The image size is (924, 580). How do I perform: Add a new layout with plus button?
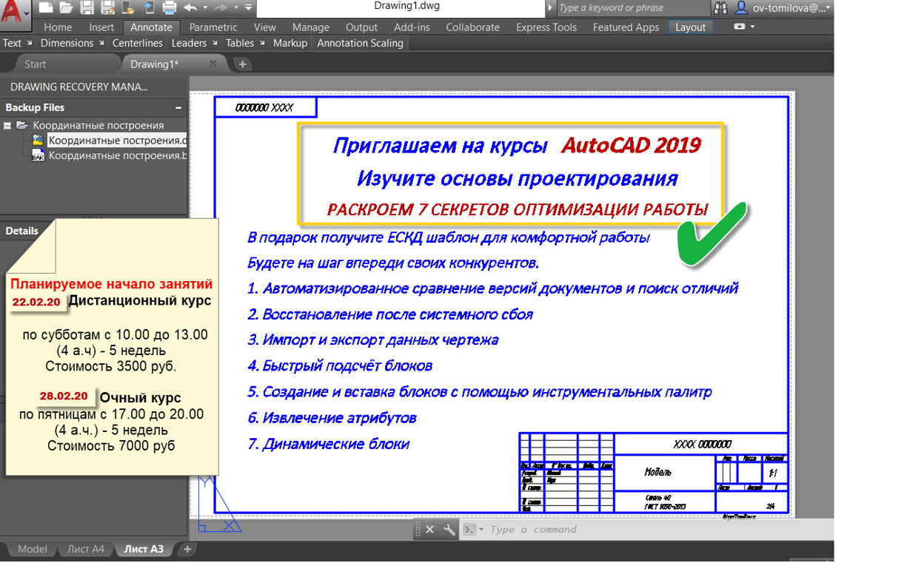coord(187,549)
